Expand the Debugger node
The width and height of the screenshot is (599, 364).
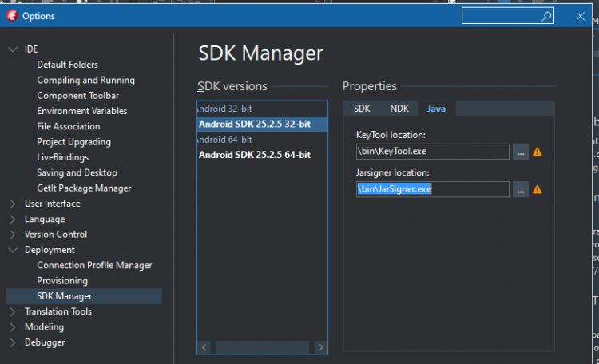pos(13,342)
